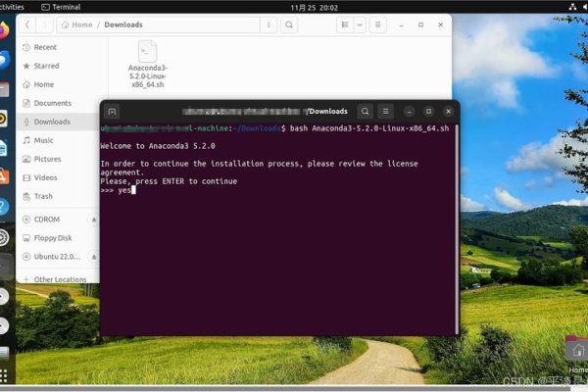Image resolution: width=588 pixels, height=392 pixels.
Task: Open Help from the dock
Action: (3, 207)
